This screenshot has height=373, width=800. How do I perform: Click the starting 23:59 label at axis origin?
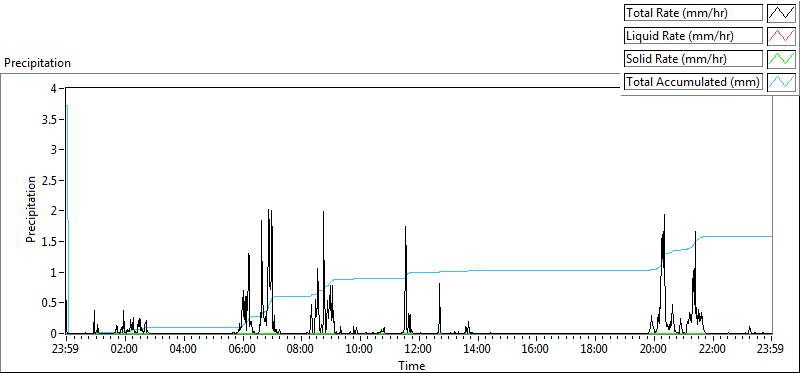point(66,350)
